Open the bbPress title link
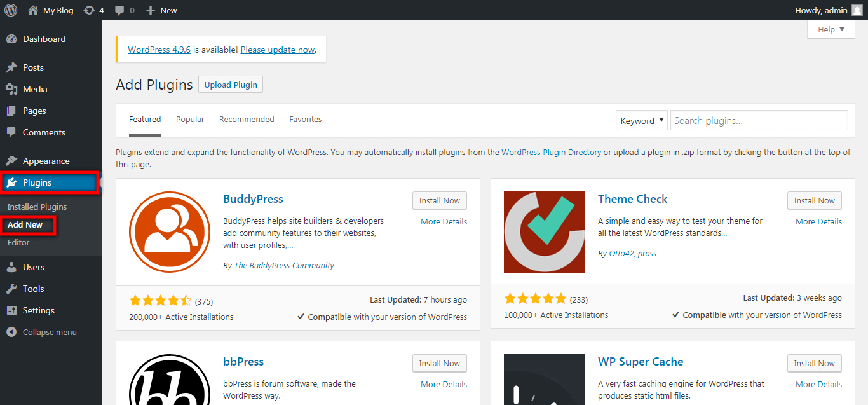The height and width of the screenshot is (405, 868). pyautogui.click(x=243, y=362)
